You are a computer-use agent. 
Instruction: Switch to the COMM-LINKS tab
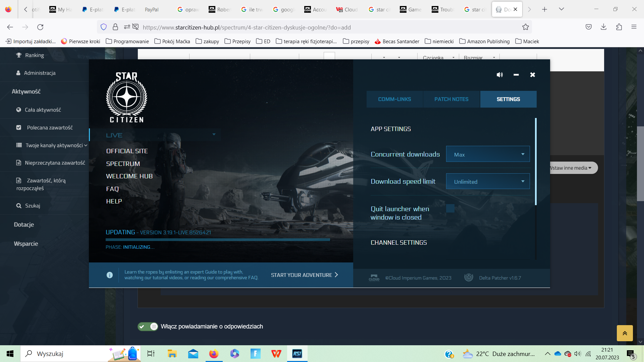click(x=394, y=99)
